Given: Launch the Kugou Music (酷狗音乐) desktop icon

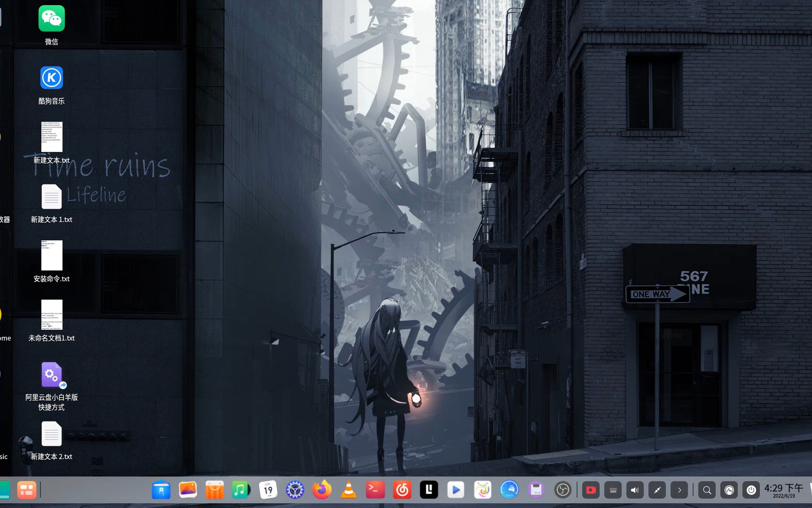Looking at the screenshot, I should point(52,78).
